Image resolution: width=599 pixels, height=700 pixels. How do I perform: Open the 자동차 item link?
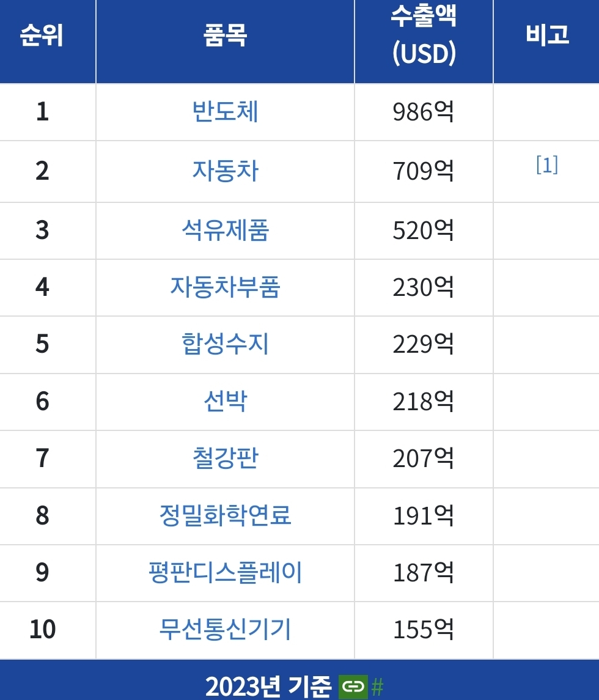[x=225, y=171]
